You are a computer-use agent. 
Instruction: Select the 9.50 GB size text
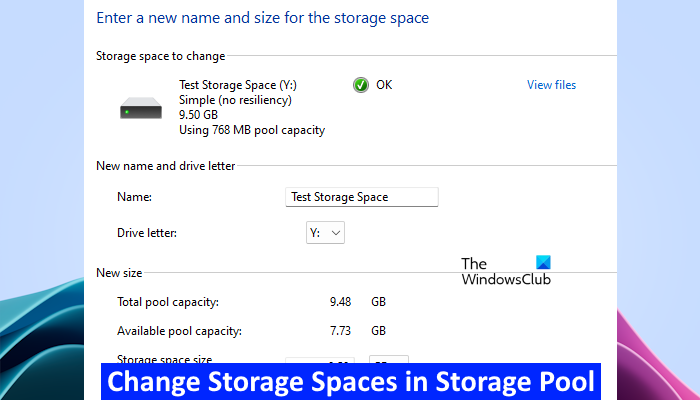pos(199,115)
